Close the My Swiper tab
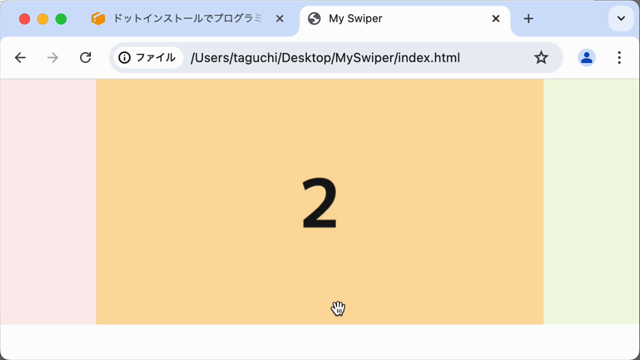Viewport: 640px width, 360px height. (x=496, y=19)
